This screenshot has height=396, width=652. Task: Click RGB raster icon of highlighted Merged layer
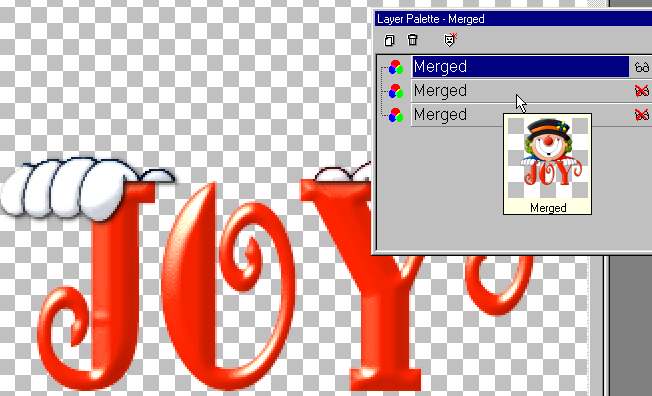395,67
